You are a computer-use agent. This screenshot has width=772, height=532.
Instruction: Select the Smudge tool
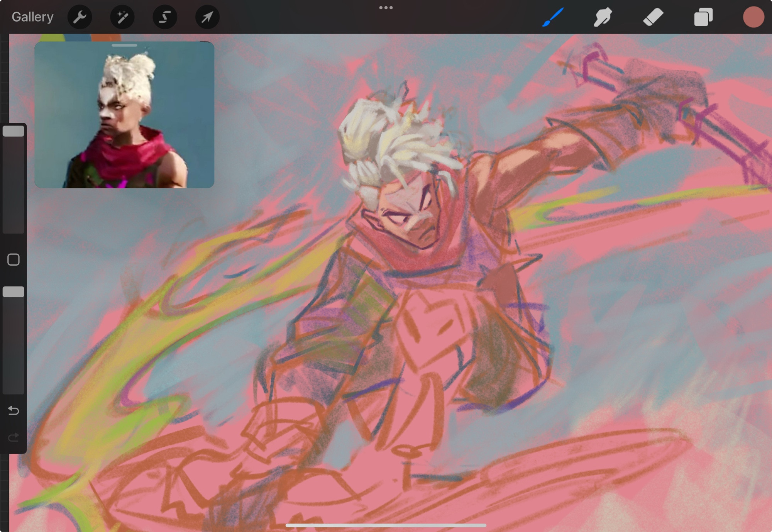[x=603, y=17]
